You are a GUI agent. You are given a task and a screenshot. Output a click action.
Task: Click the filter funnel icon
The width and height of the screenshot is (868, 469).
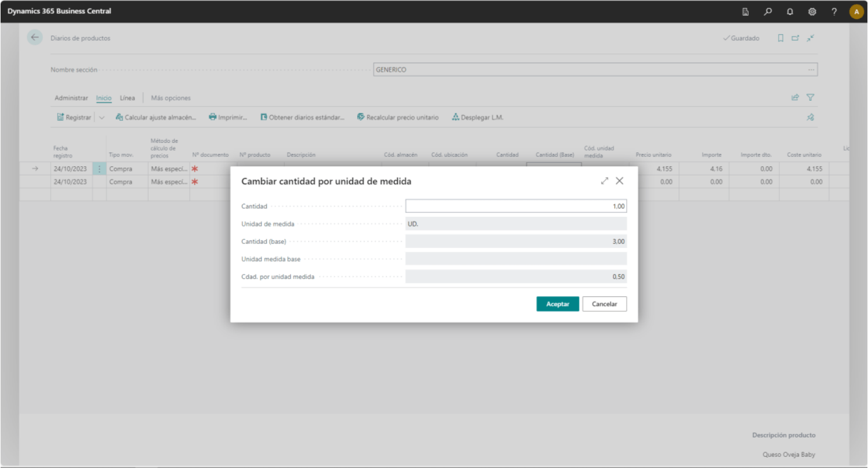click(810, 98)
